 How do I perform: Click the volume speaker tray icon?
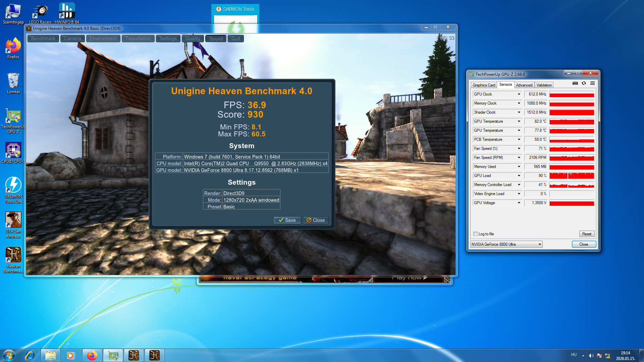tap(591, 356)
